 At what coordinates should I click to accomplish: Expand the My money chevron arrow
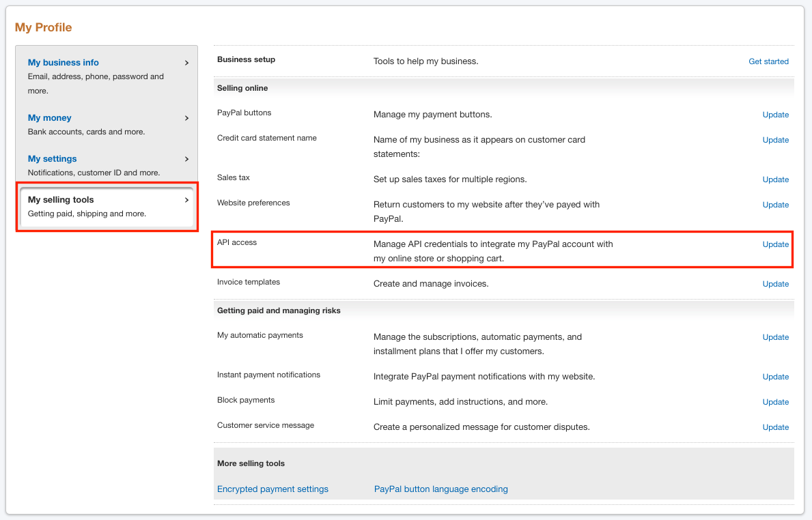coord(187,118)
